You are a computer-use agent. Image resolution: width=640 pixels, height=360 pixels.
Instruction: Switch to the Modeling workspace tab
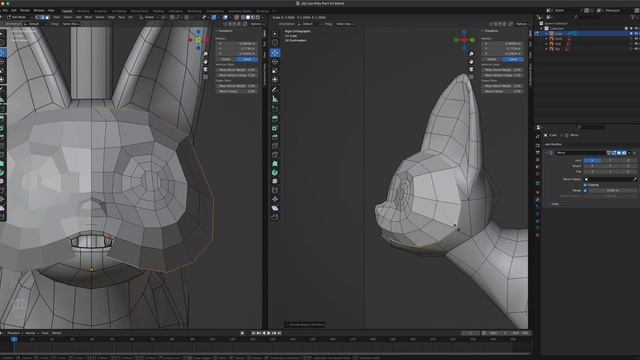(x=83, y=11)
